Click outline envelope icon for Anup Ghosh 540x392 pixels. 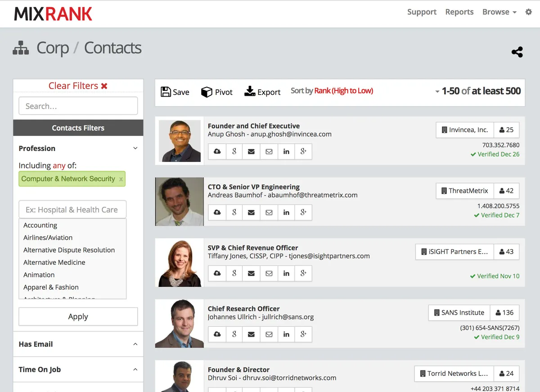[269, 151]
